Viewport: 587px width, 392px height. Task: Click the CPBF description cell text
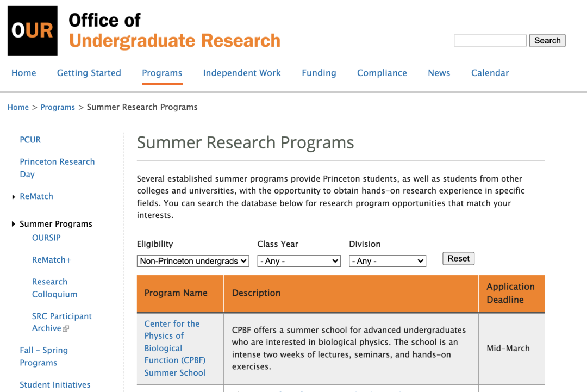349,348
